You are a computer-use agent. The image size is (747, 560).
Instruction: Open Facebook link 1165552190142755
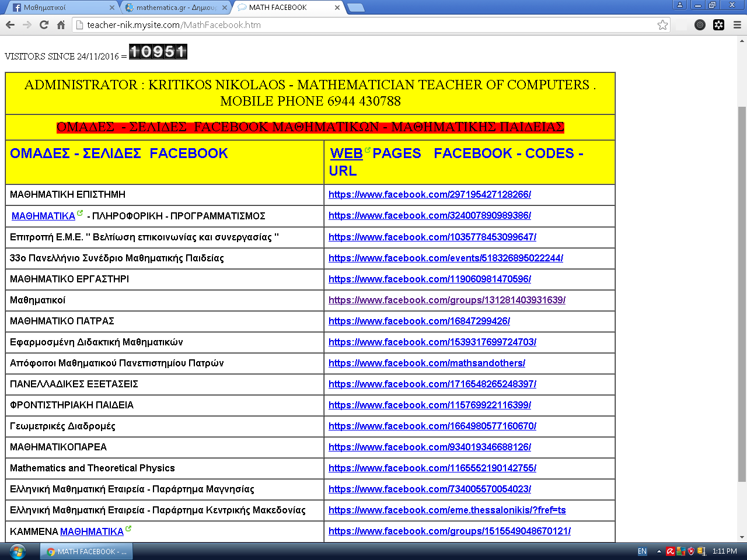pos(432,468)
